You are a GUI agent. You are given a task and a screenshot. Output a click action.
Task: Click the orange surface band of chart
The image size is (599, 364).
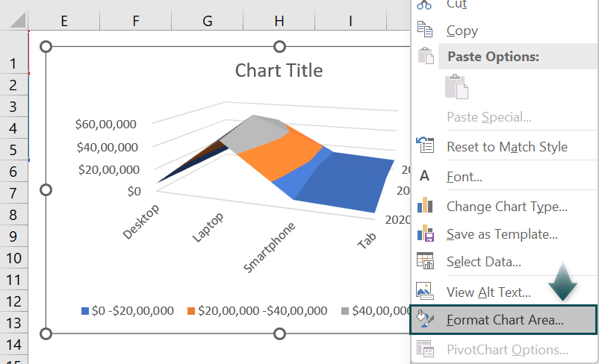click(x=282, y=153)
